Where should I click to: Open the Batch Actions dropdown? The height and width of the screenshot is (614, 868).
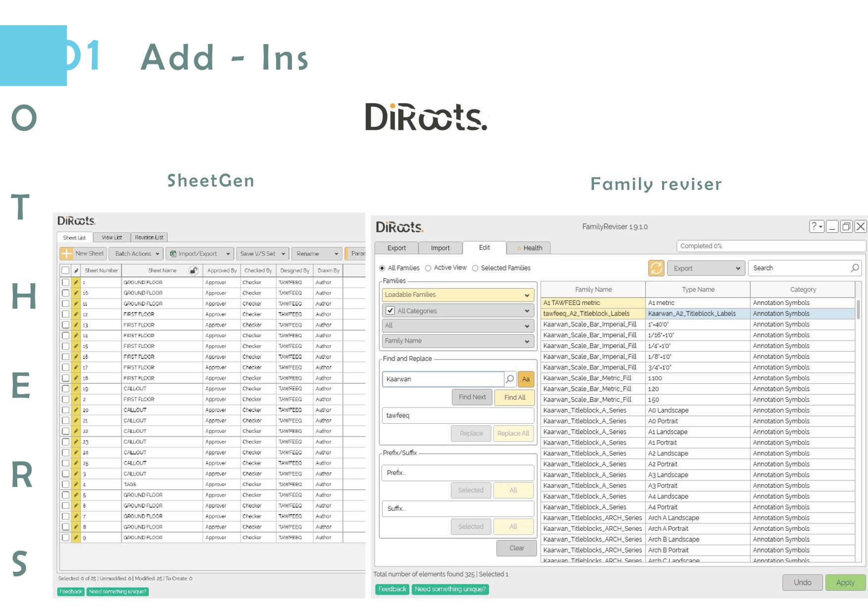[136, 254]
